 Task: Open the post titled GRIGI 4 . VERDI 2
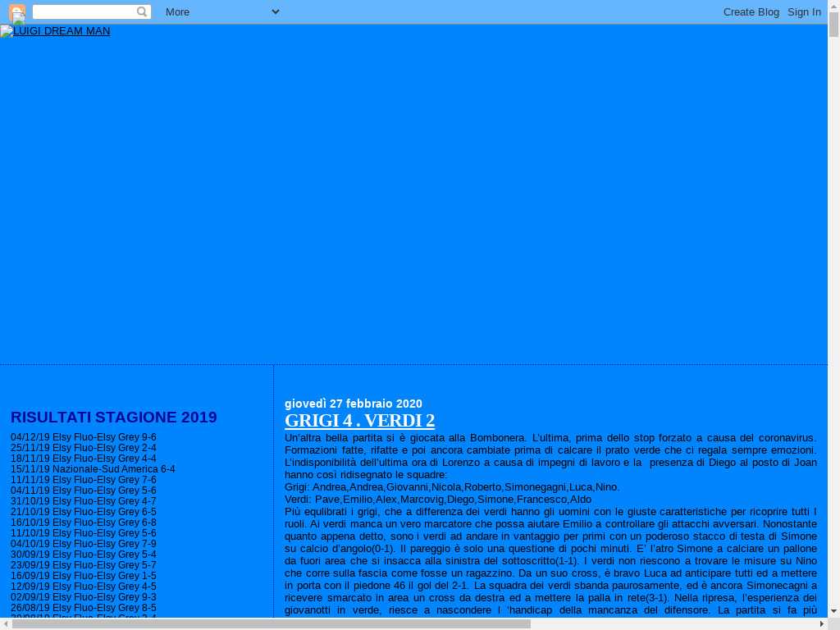(x=359, y=421)
